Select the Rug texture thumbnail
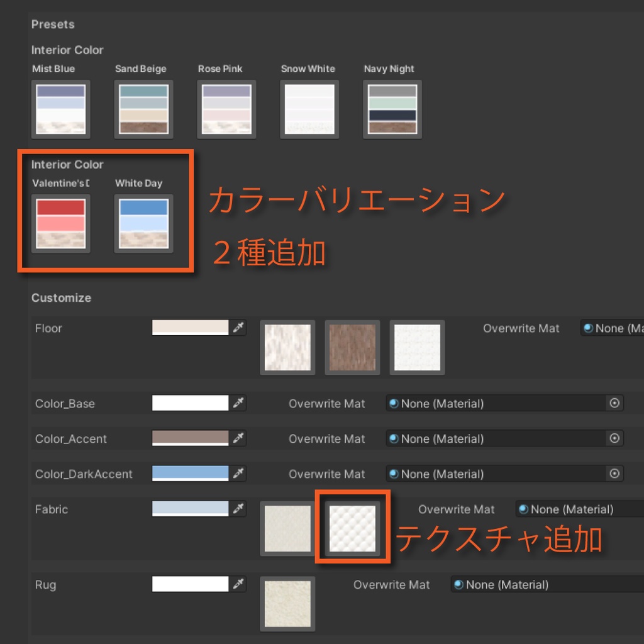 pyautogui.click(x=287, y=603)
